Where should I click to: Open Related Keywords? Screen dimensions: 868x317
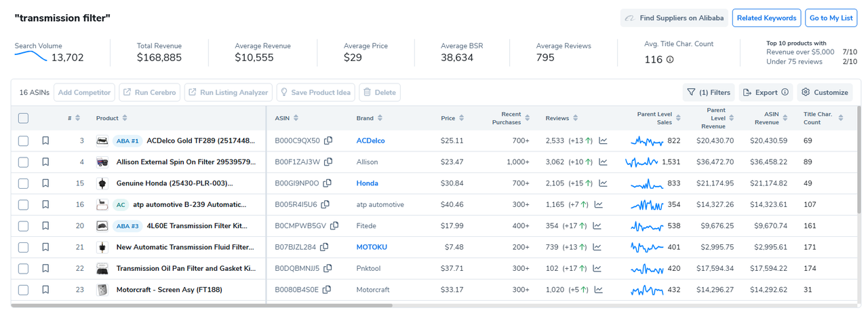click(767, 18)
